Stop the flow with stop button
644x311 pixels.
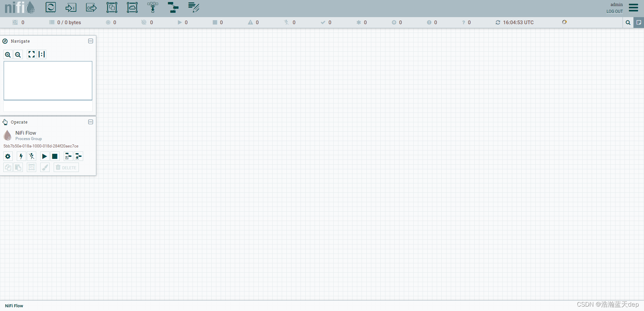click(55, 156)
